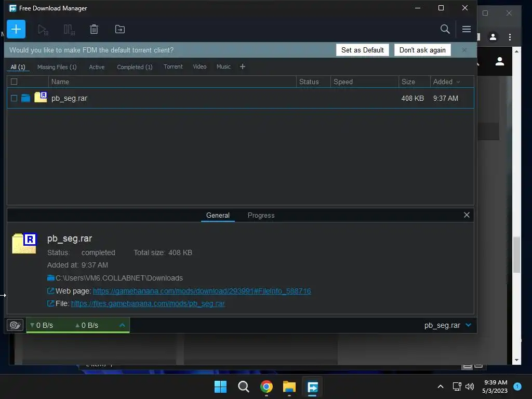Click large RAR icon in details panel
532x399 pixels.
coord(24,243)
